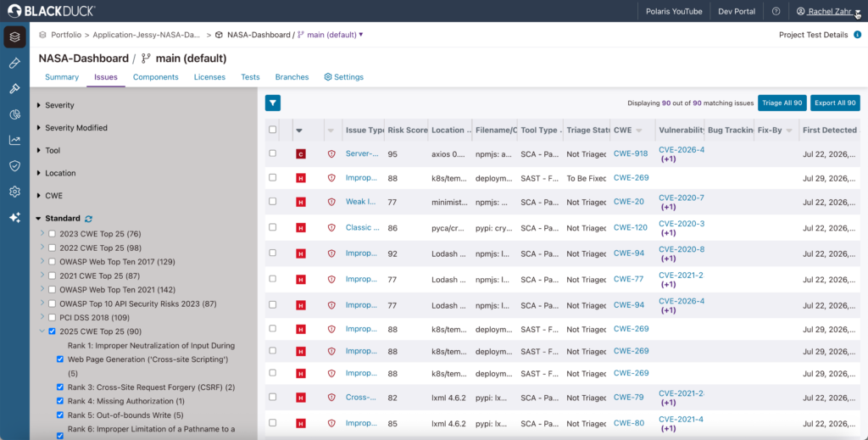Open the sidebar gear settings icon
Image resolution: width=868 pixels, height=440 pixels.
pyautogui.click(x=15, y=192)
